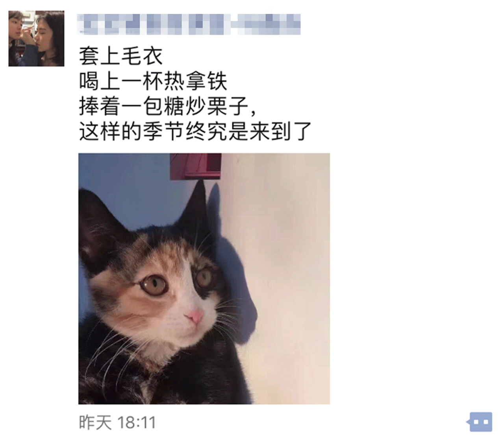504x435 pixels.
Task: Click the 18:11 time text
Action: (x=137, y=423)
